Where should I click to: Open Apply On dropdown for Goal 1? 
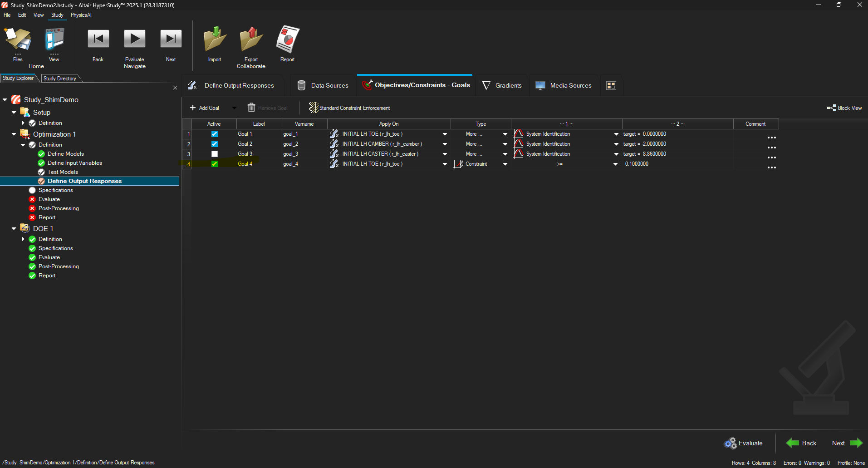pyautogui.click(x=445, y=134)
